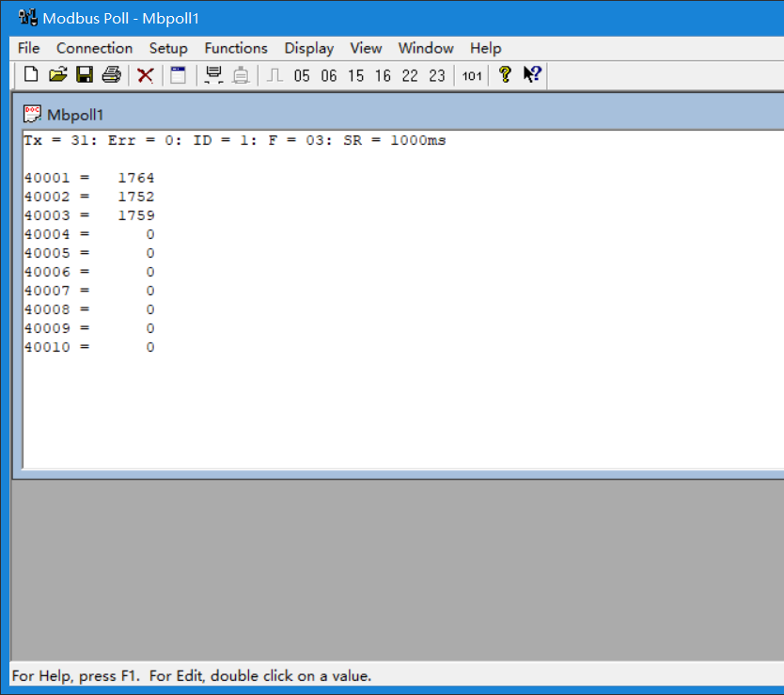The image size is (784, 695).
Task: Click the Open file folder icon
Action: pyautogui.click(x=58, y=74)
